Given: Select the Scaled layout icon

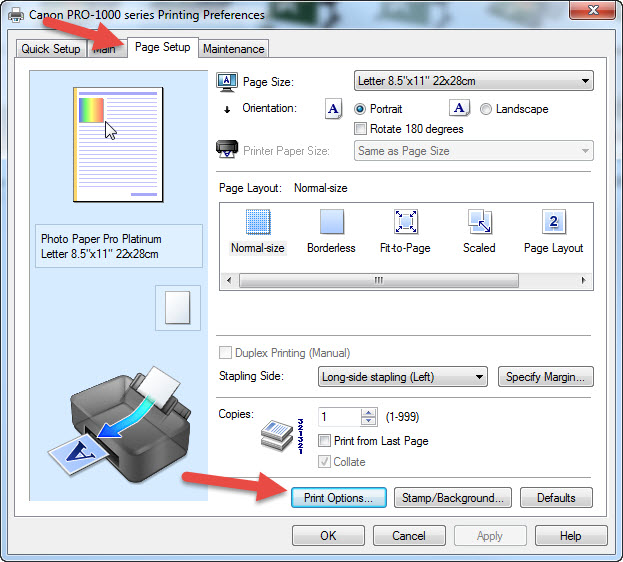Looking at the screenshot, I should click(480, 221).
